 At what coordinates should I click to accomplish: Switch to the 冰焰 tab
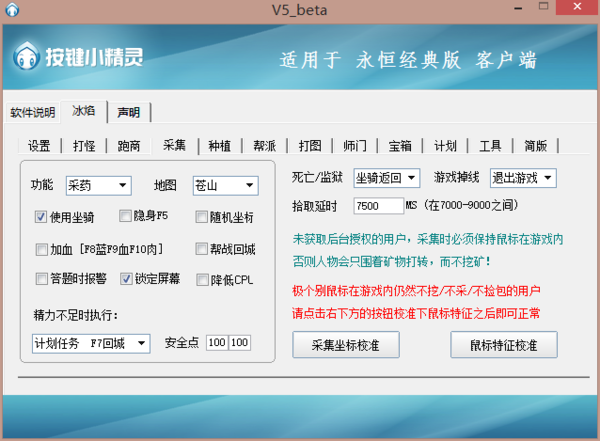pyautogui.click(x=83, y=111)
